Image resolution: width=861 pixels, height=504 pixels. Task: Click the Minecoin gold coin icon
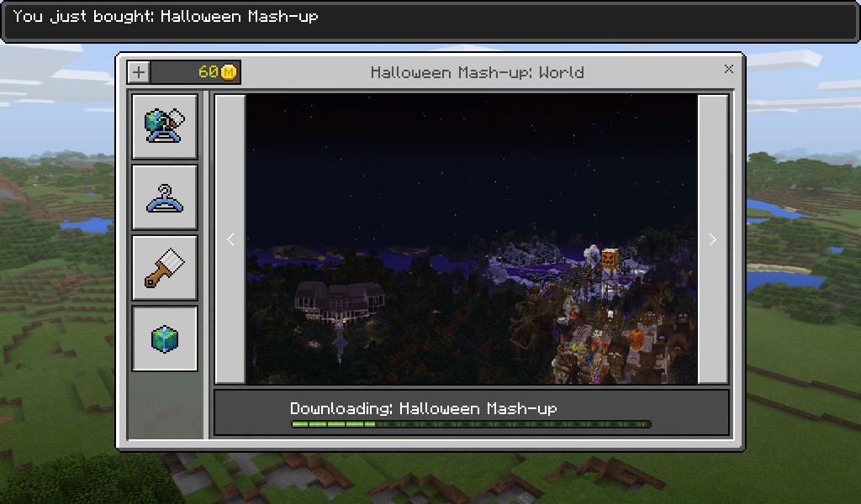(x=229, y=72)
